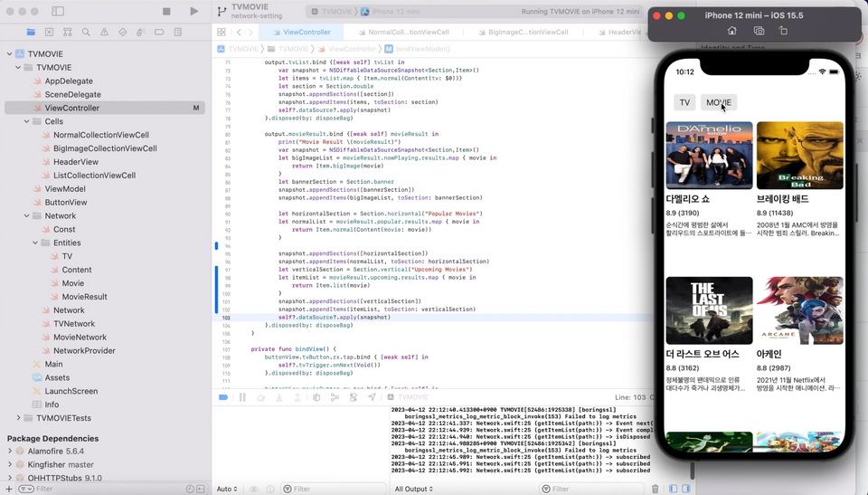Click the Simulator rotate icon

click(783, 31)
